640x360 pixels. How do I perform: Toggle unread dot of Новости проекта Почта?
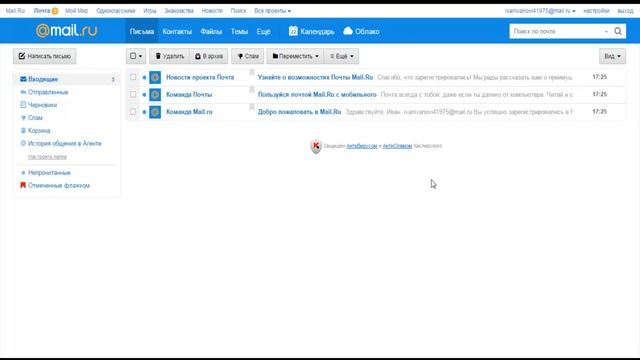(x=144, y=78)
